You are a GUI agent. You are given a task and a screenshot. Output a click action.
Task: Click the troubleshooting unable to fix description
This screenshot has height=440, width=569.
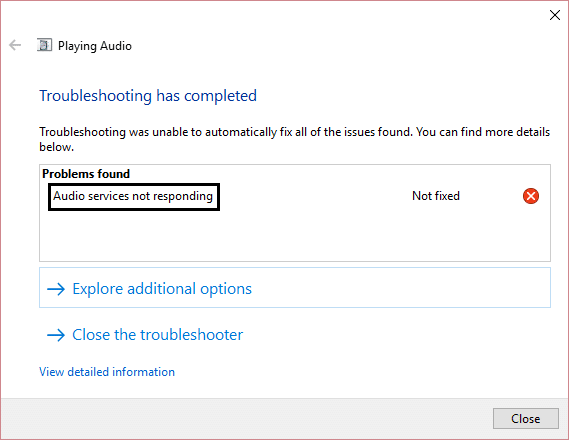point(294,139)
